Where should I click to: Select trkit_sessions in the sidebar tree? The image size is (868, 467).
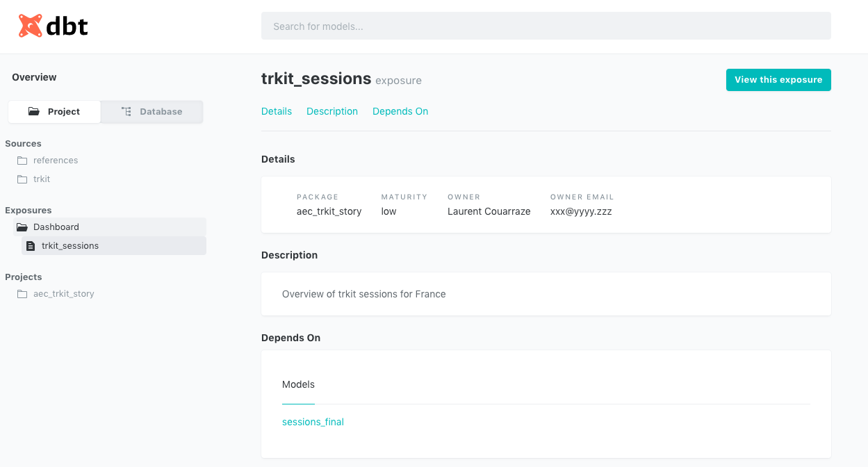coord(70,246)
